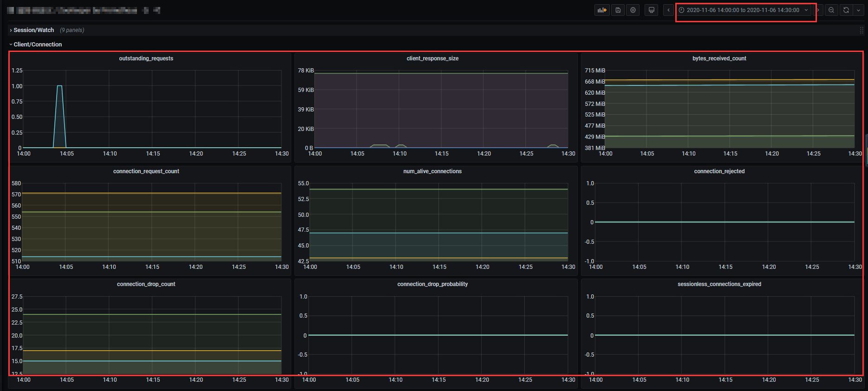Shift time range backward
The width and height of the screenshot is (868, 391).
click(x=668, y=10)
